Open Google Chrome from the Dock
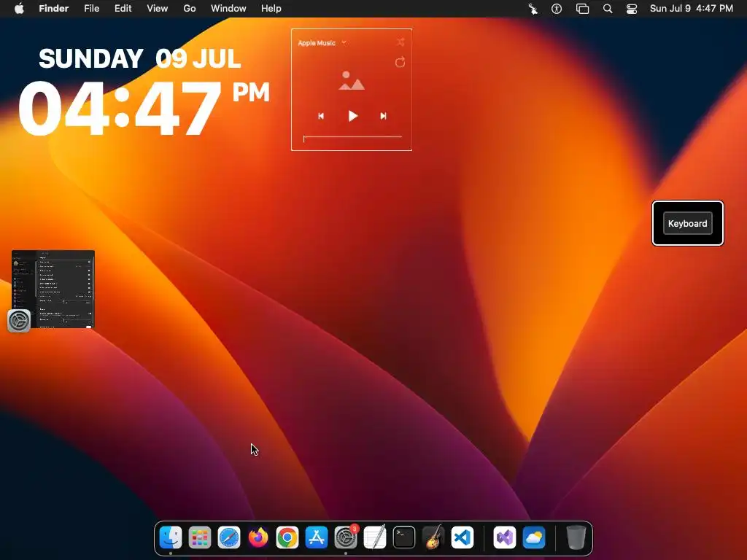The image size is (747, 560). pyautogui.click(x=287, y=537)
